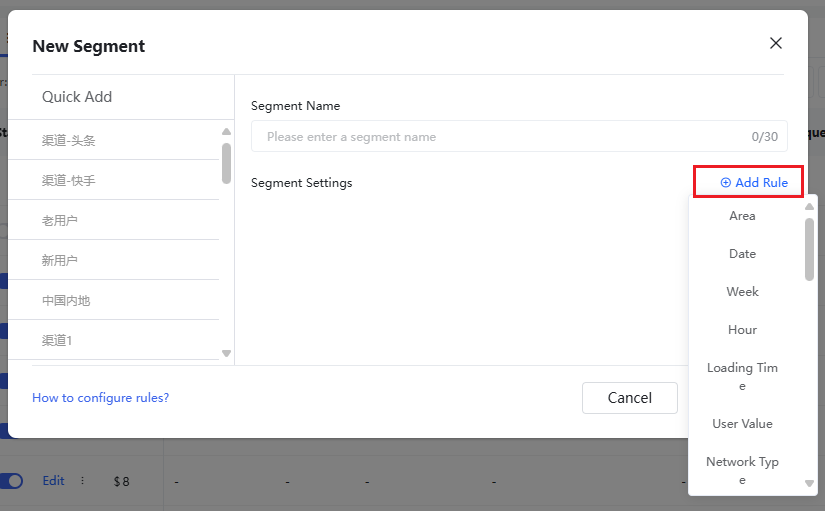Click the plus icon beside Add Rule
Image resolution: width=825 pixels, height=511 pixels.
[726, 183]
